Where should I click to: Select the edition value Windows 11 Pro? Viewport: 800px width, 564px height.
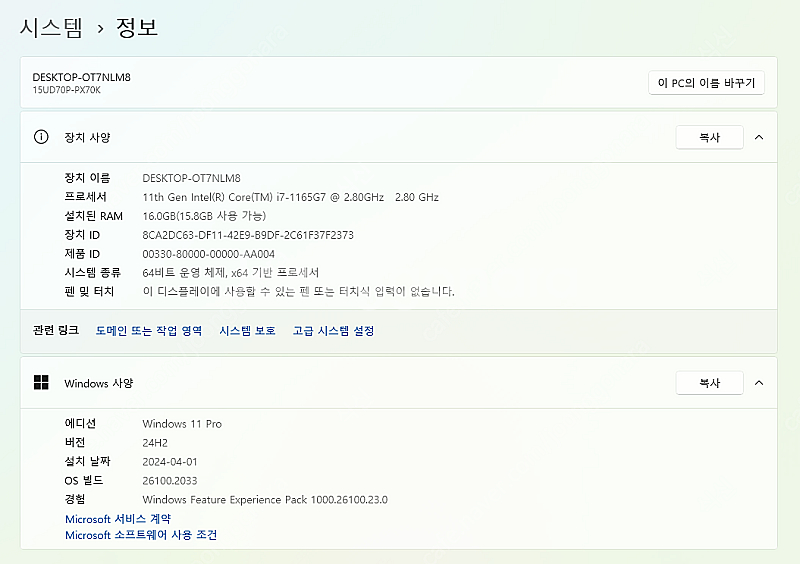pyautogui.click(x=182, y=424)
